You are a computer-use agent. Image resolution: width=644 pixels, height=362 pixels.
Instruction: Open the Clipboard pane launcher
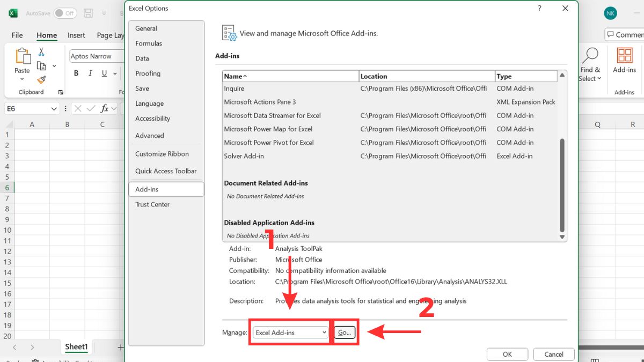pos(61,92)
